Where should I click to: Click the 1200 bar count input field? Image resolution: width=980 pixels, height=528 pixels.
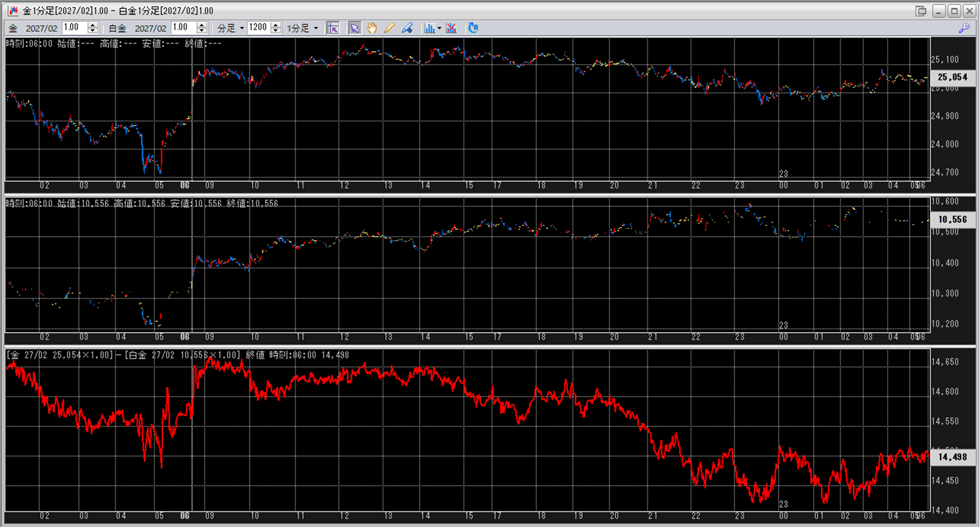click(258, 28)
